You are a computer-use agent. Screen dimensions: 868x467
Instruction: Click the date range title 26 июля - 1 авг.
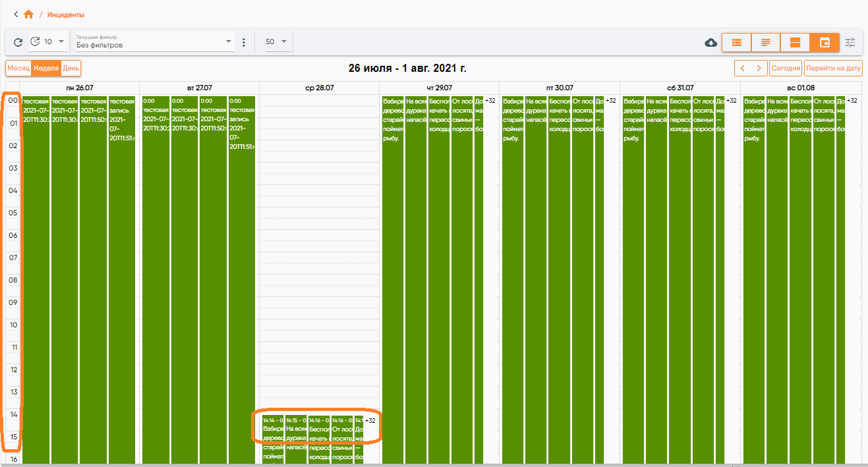(407, 68)
